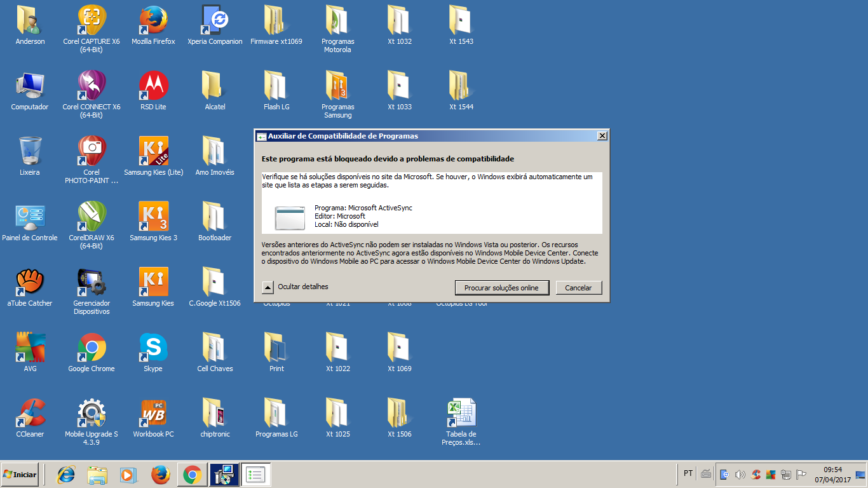The height and width of the screenshot is (488, 868).
Task: Launch aTube Catcher
Action: tap(30, 287)
